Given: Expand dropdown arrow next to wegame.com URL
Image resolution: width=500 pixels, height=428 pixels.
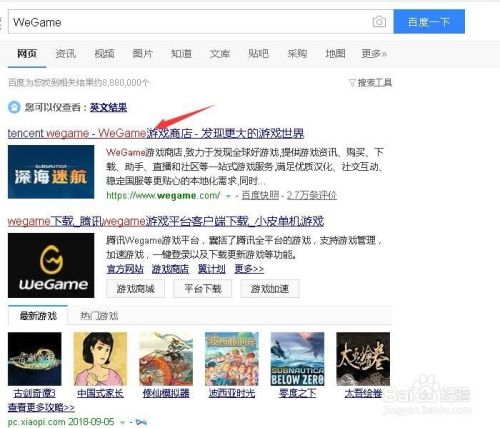Looking at the screenshot, I should [228, 196].
